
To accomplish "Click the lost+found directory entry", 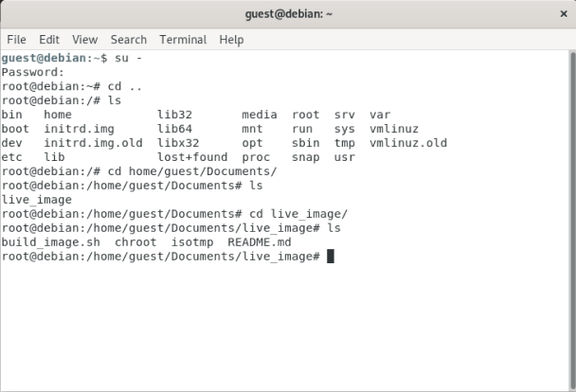I will point(192,157).
